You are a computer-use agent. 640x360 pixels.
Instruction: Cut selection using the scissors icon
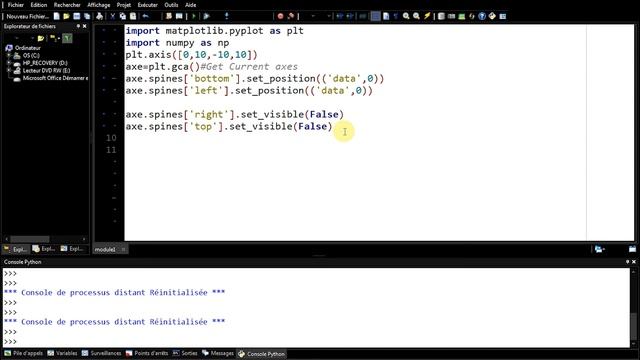coord(113,16)
